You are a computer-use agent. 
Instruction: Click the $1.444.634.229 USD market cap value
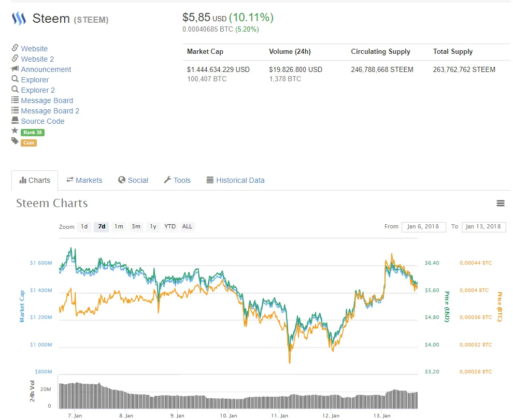coord(218,70)
